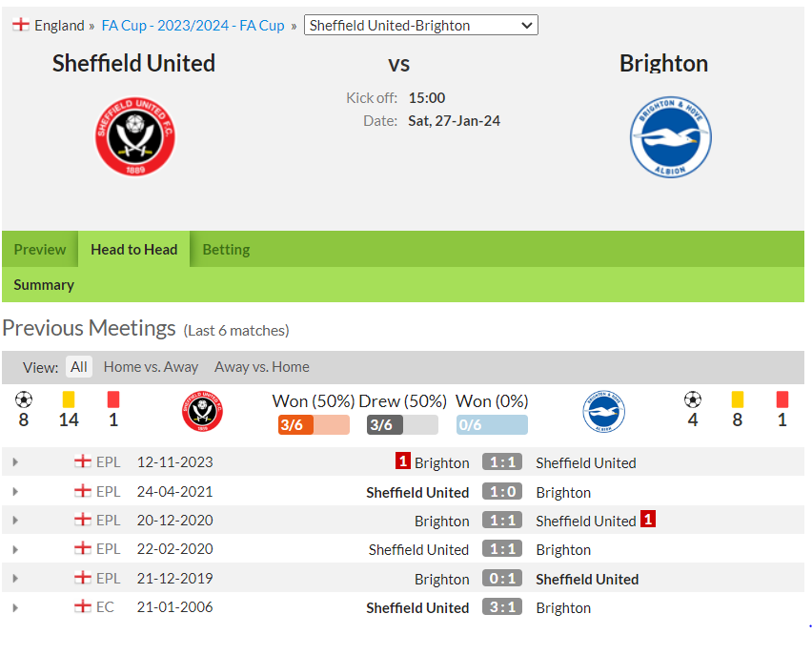Switch view to Away vs. Home
This screenshot has width=812, height=655.
pyautogui.click(x=261, y=367)
